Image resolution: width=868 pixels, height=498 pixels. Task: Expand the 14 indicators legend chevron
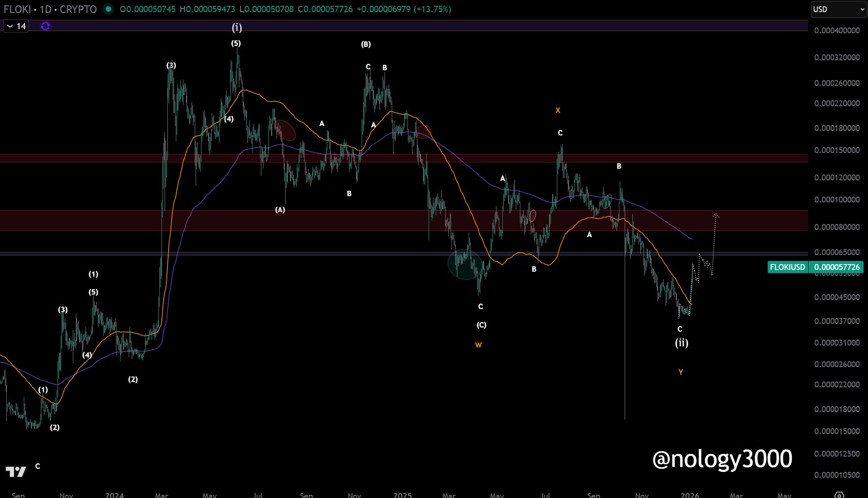pyautogui.click(x=10, y=26)
